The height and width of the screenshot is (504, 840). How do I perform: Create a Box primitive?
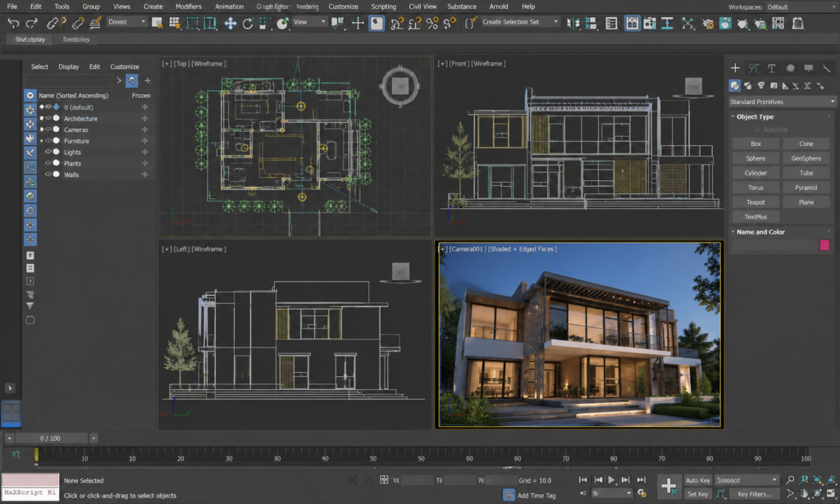756,143
